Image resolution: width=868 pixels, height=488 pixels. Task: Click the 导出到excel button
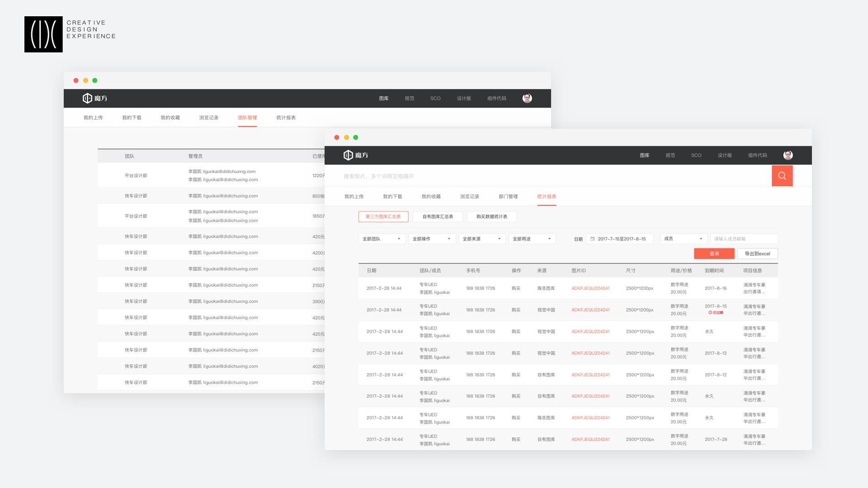point(757,253)
